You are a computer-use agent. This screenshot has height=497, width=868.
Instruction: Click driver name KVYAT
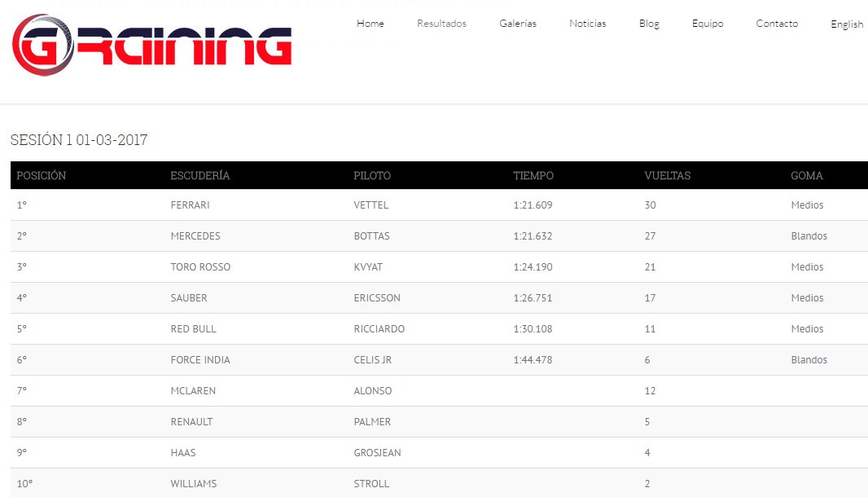(368, 267)
